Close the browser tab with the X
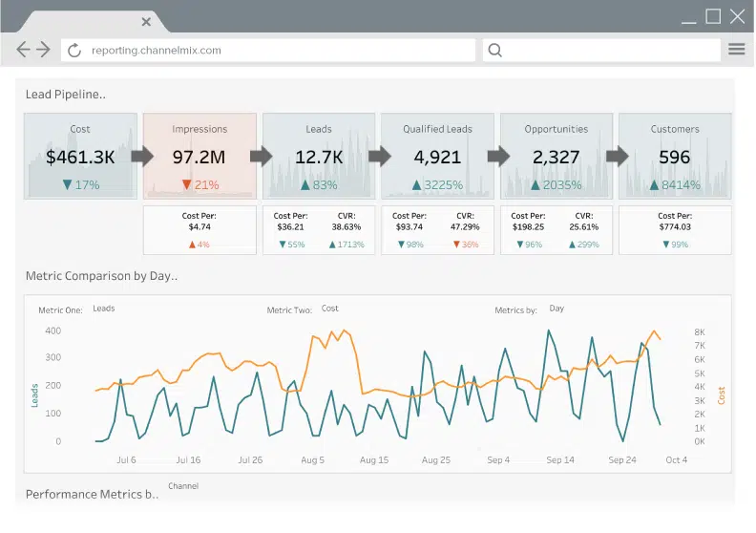This screenshot has height=533, width=756. pyautogui.click(x=147, y=22)
